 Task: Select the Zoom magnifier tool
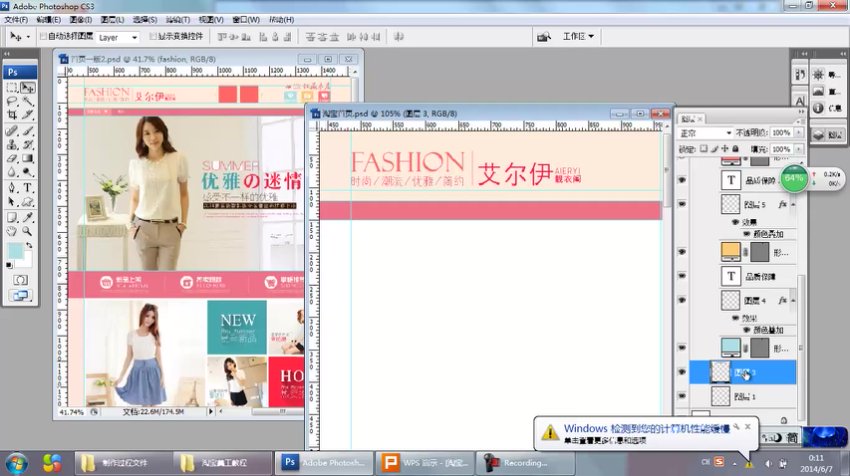click(x=28, y=230)
